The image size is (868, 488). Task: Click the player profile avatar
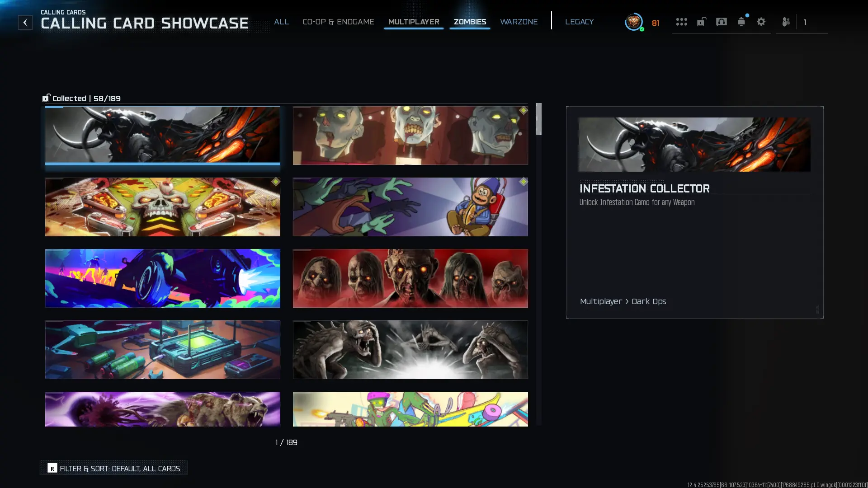tap(634, 22)
